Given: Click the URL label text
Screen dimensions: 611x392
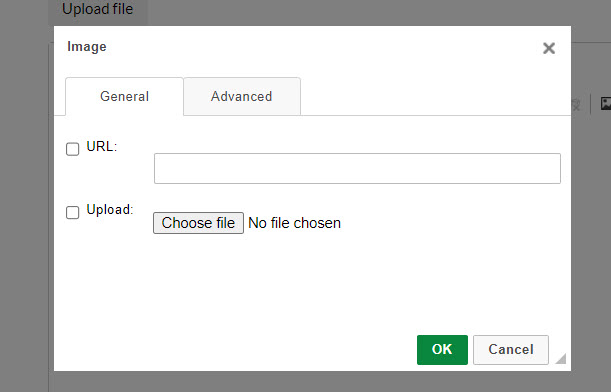Looking at the screenshot, I should pyautogui.click(x=102, y=147).
